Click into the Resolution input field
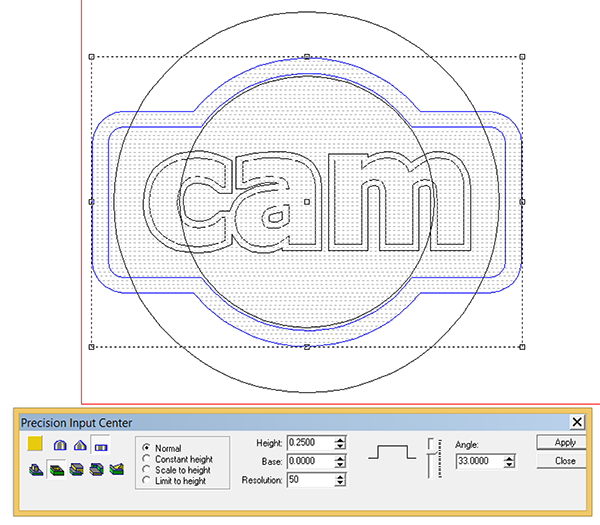Screen dimensions: 600x525 [310, 479]
